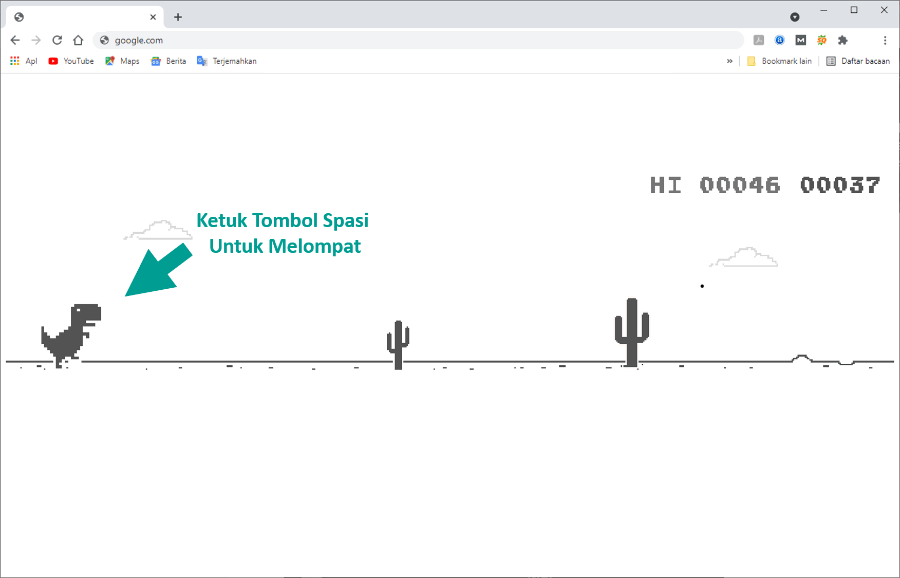Click the tall cactus obstacle
The image size is (900, 578).
[632, 332]
